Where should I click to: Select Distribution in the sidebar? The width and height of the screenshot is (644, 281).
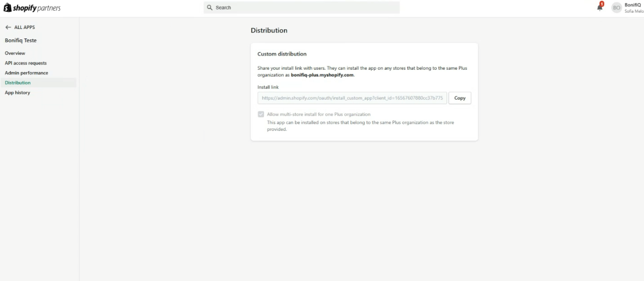pos(38,82)
